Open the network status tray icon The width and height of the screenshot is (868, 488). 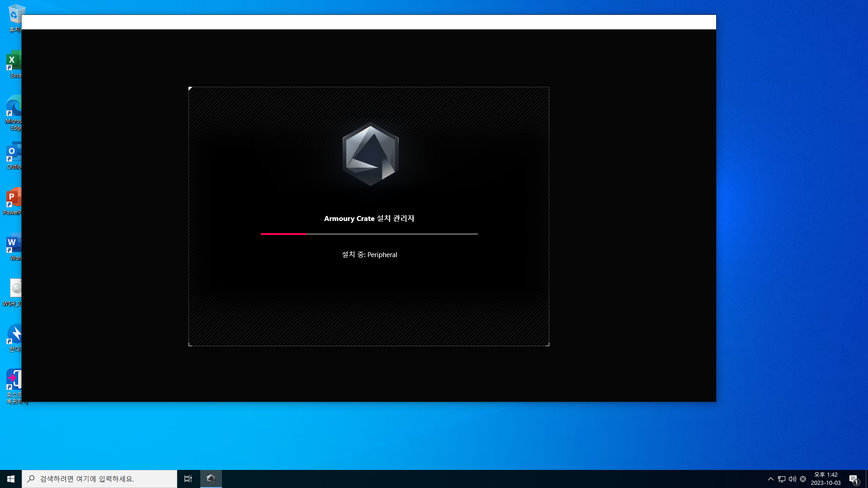782,479
